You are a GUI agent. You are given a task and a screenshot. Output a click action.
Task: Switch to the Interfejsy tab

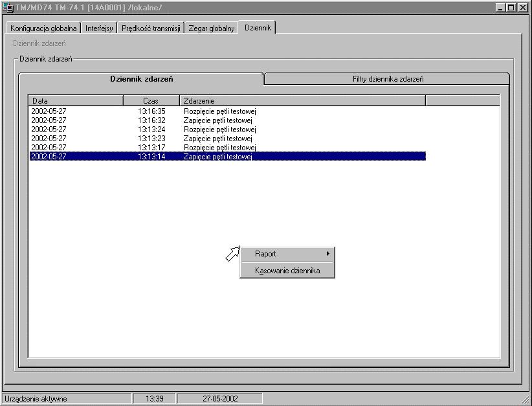click(99, 28)
